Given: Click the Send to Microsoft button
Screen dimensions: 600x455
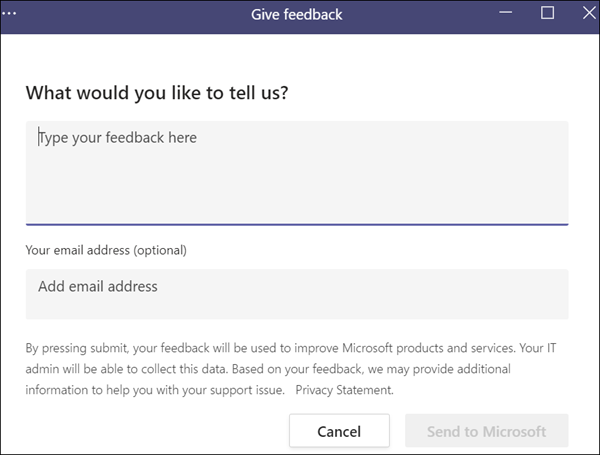Looking at the screenshot, I should 486,432.
